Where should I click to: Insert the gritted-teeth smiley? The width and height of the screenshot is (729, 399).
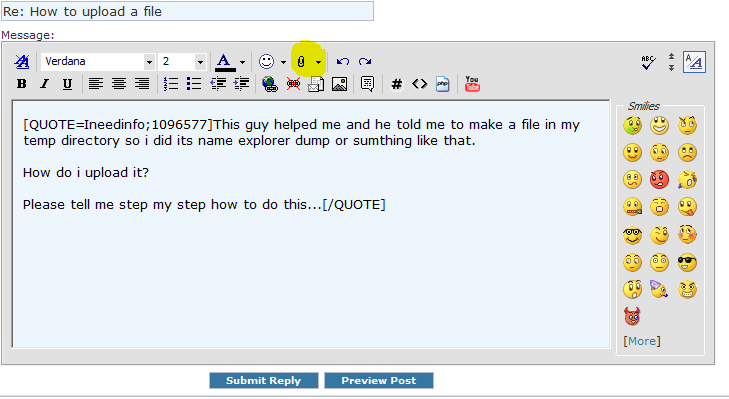point(687,289)
